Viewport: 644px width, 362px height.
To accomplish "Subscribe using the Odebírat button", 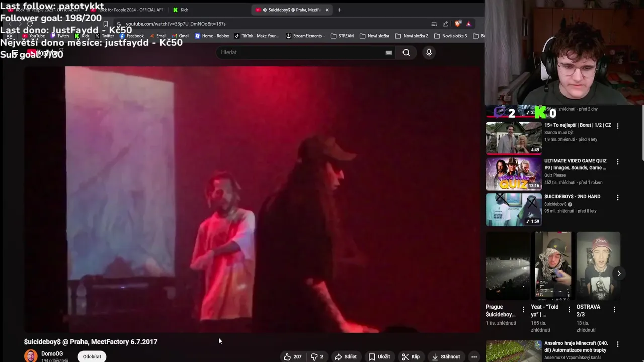I will (x=92, y=356).
